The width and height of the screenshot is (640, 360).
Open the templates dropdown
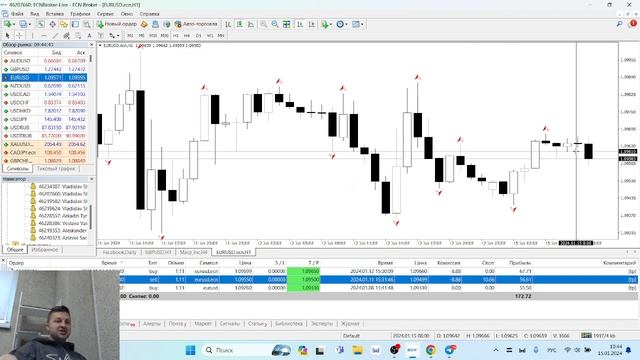click(358, 24)
